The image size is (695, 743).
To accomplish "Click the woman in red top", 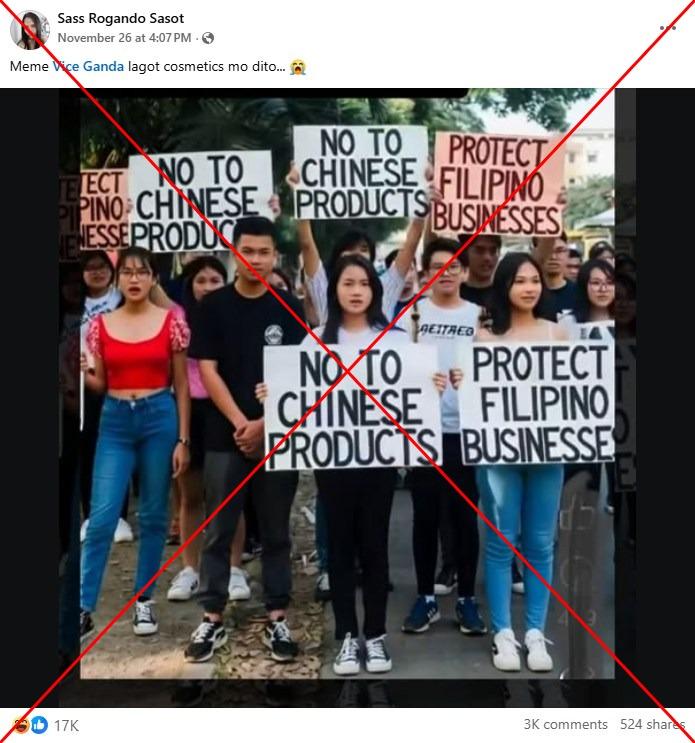I will click(135, 441).
